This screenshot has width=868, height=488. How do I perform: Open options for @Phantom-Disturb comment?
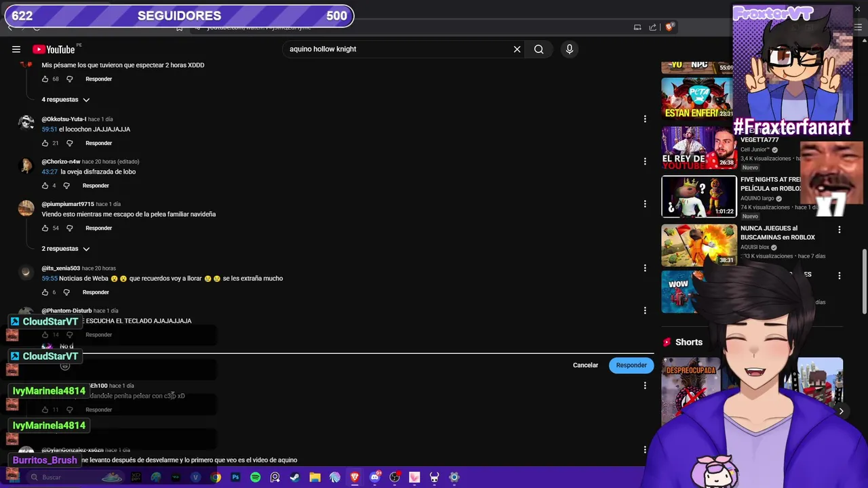(x=644, y=310)
